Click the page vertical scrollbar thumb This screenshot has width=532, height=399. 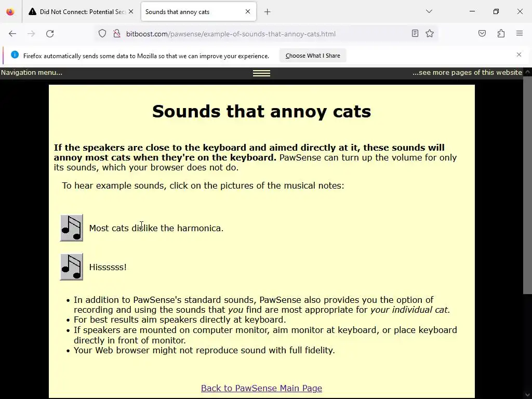point(528,185)
